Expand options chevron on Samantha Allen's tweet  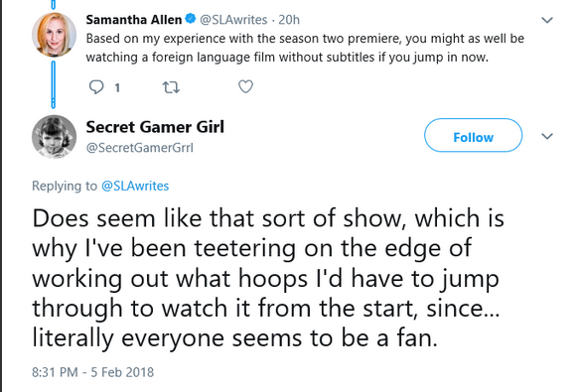coord(547,20)
